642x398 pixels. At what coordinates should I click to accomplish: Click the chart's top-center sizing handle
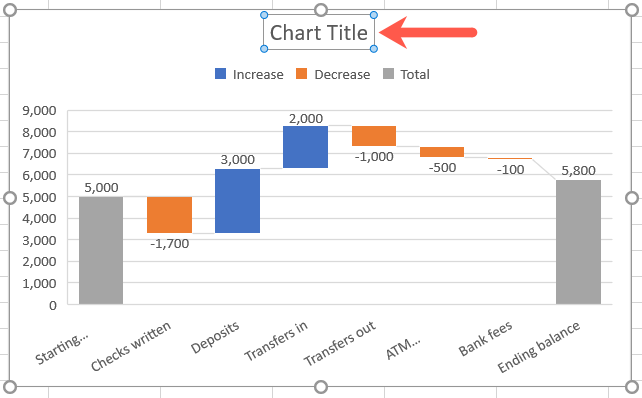321,10
